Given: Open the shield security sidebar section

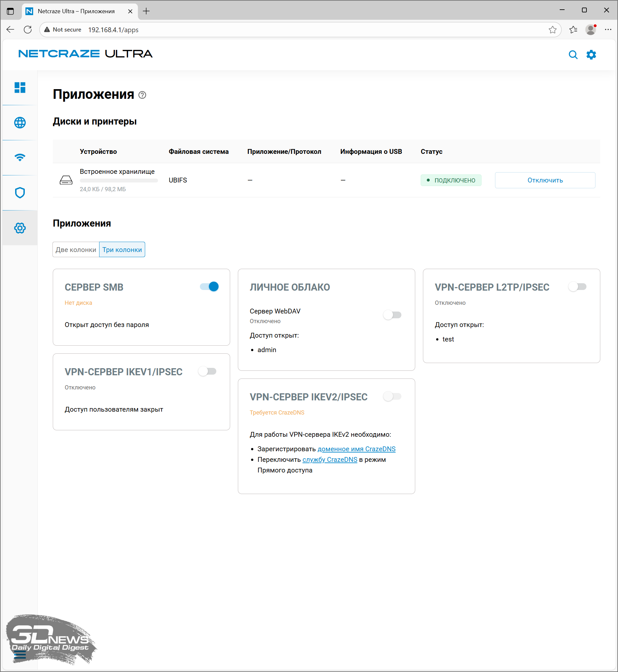Looking at the screenshot, I should (x=20, y=192).
